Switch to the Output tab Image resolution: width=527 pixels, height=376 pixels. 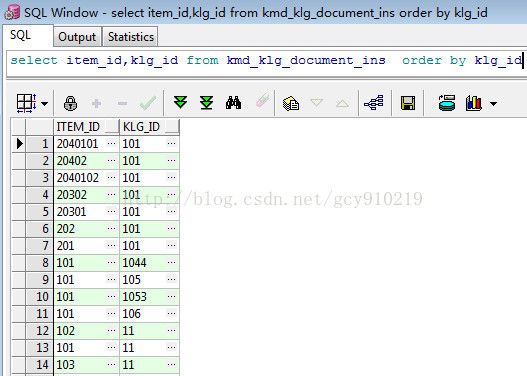pyautogui.click(x=77, y=36)
